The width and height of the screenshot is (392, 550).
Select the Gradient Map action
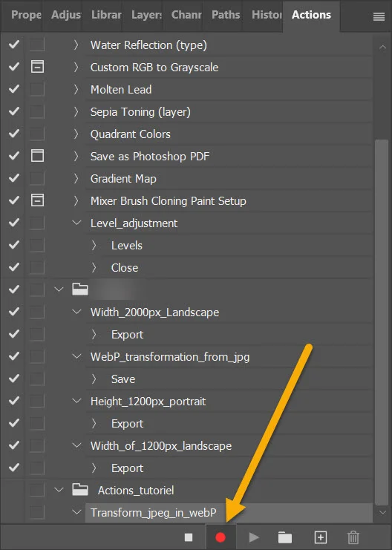(x=229, y=179)
